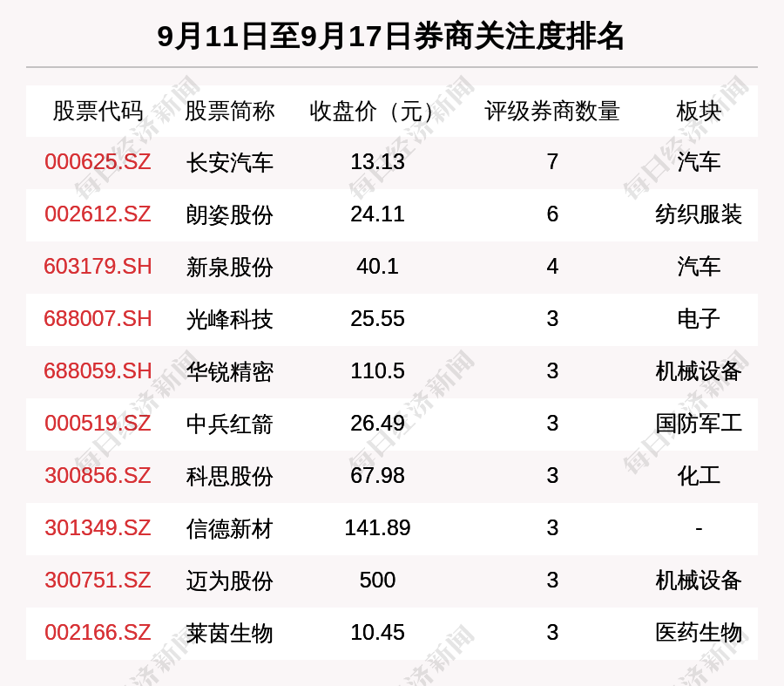
Task: Select closing price 40.1
Action: (x=377, y=266)
